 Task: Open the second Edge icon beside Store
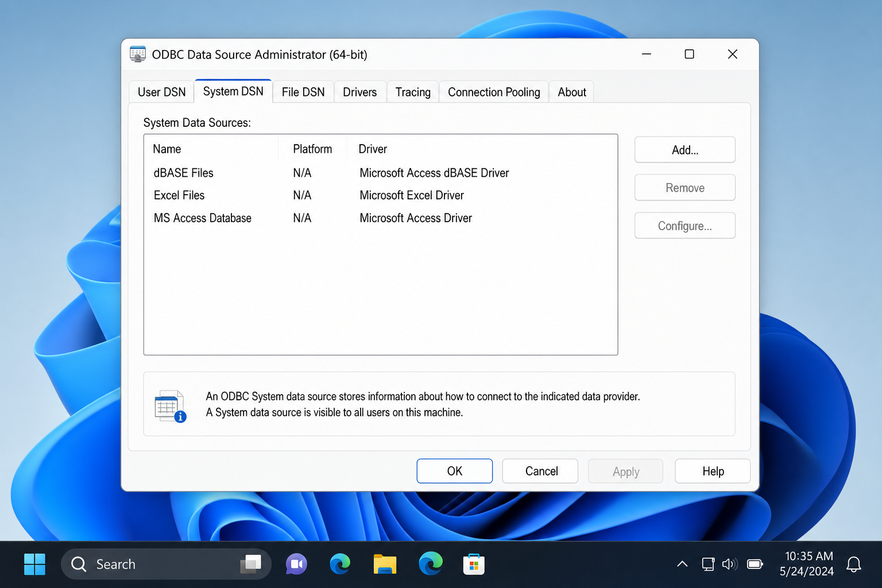[431, 563]
